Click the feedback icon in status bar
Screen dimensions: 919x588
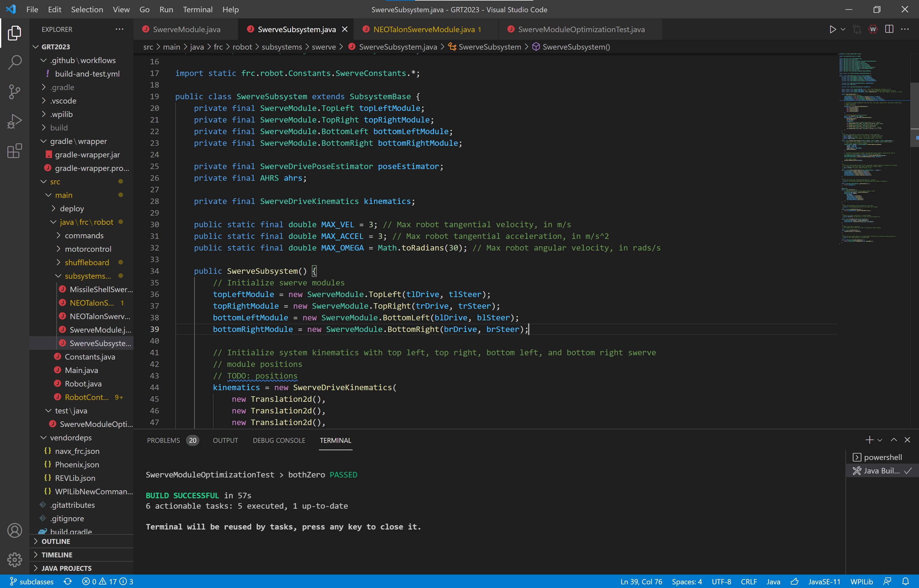pos(888,582)
